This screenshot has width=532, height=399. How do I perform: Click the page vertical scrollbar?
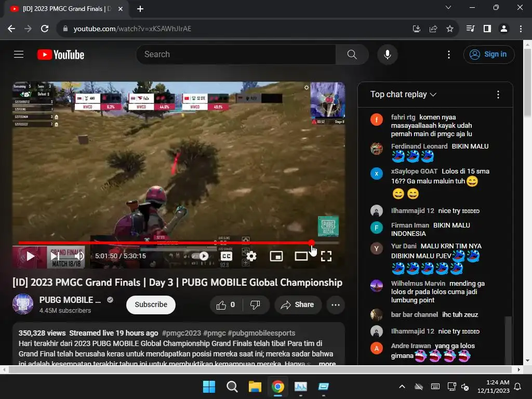[528, 83]
